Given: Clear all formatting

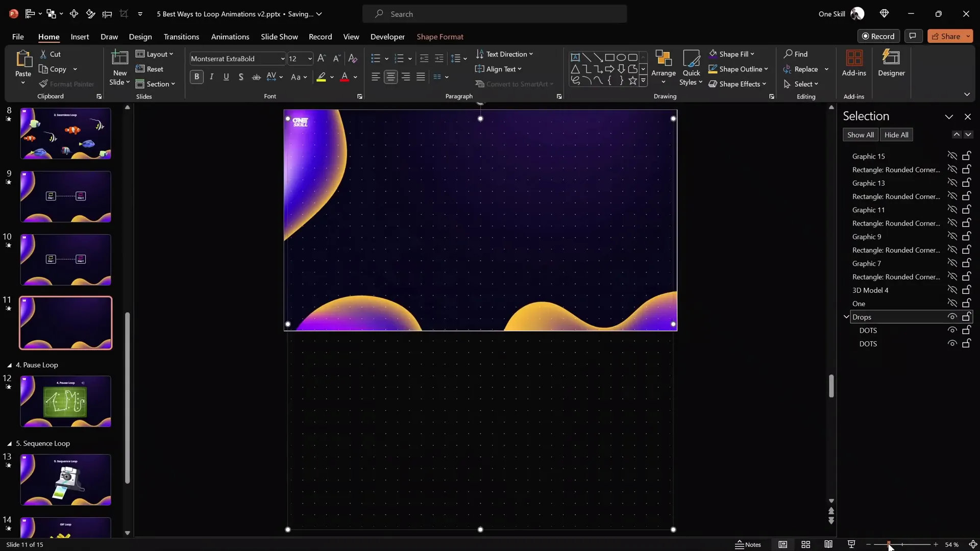Looking at the screenshot, I should coord(353,59).
